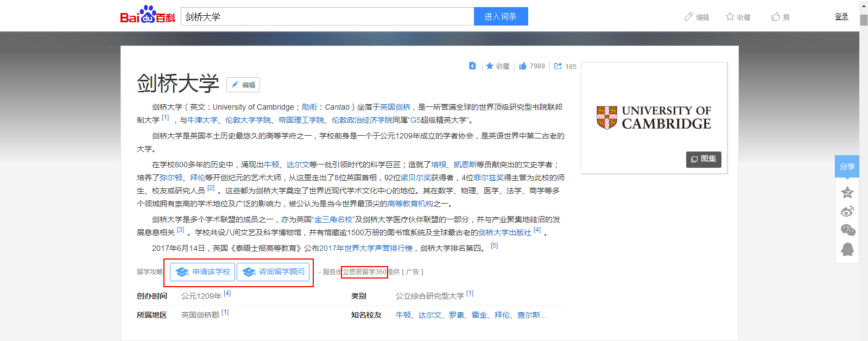Open the 达尔文 link in the history paragraph
Viewport: 868px width, 341px height.
[x=298, y=165]
